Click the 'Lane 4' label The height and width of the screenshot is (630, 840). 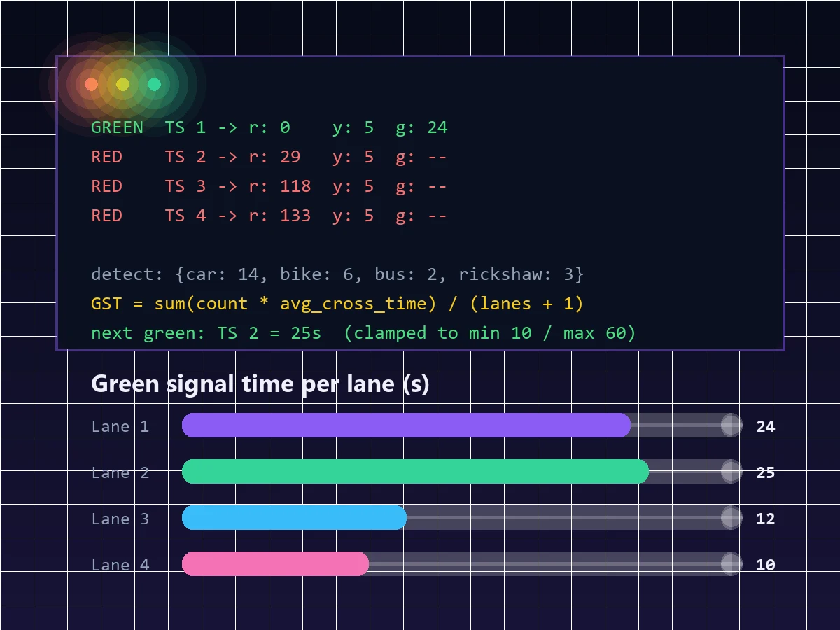point(120,565)
